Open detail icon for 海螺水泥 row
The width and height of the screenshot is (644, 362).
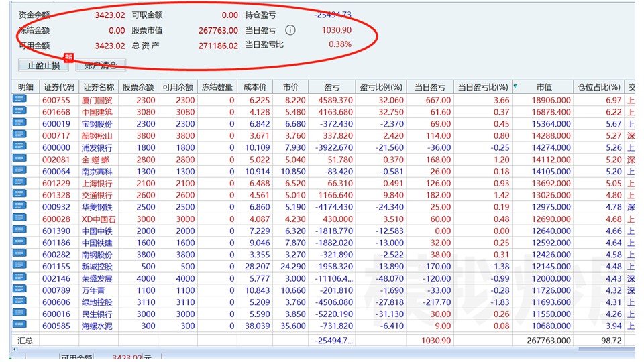19,324
